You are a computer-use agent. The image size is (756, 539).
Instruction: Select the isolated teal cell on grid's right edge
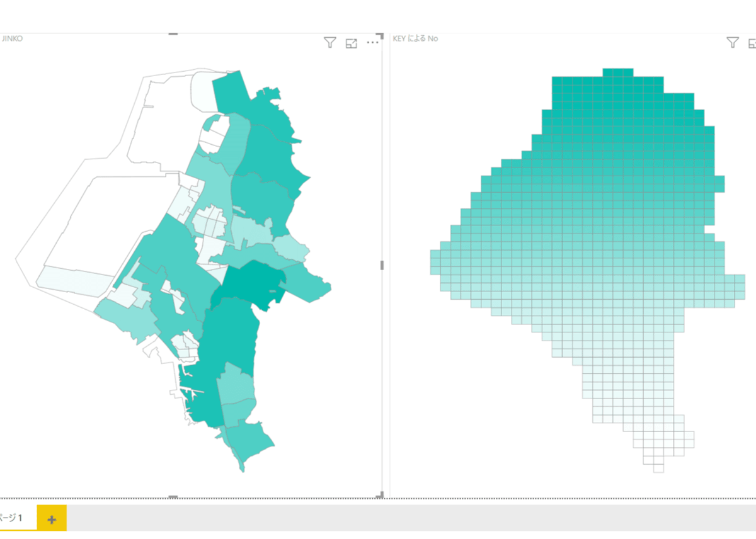click(x=719, y=183)
